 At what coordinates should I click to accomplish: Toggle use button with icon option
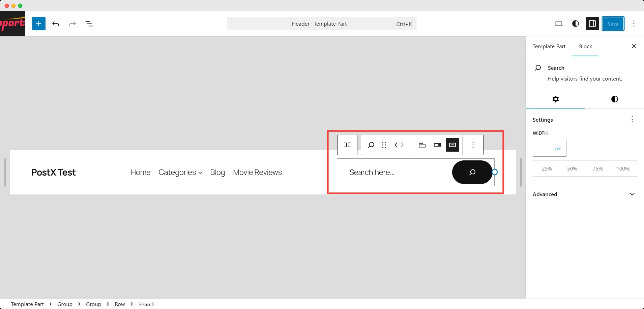point(452,145)
